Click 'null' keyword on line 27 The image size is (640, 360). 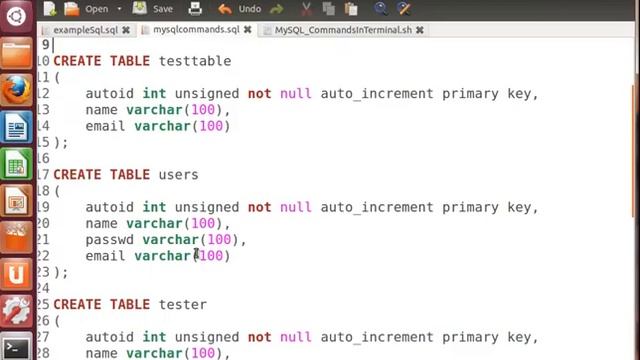point(296,337)
